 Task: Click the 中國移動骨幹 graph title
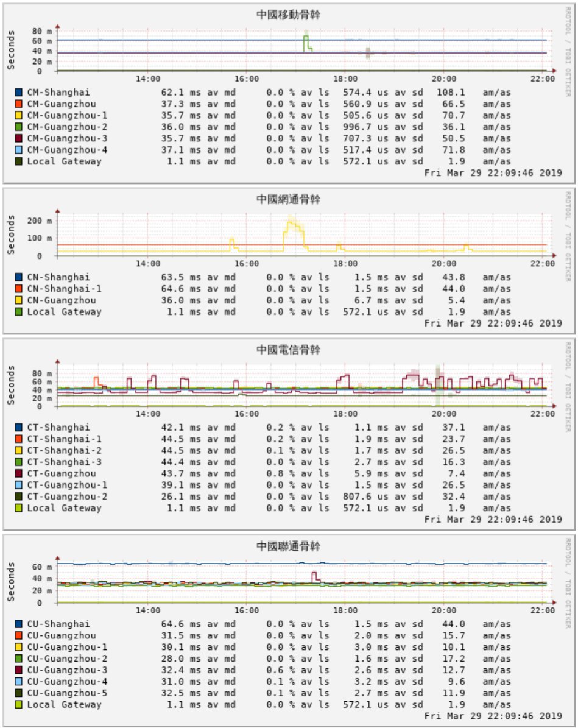coord(288,15)
